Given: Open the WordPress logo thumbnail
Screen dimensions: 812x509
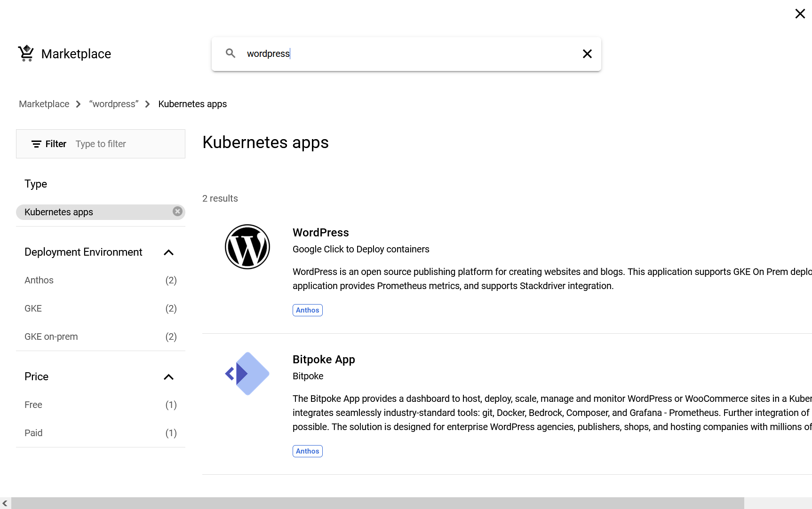Looking at the screenshot, I should coord(247,247).
